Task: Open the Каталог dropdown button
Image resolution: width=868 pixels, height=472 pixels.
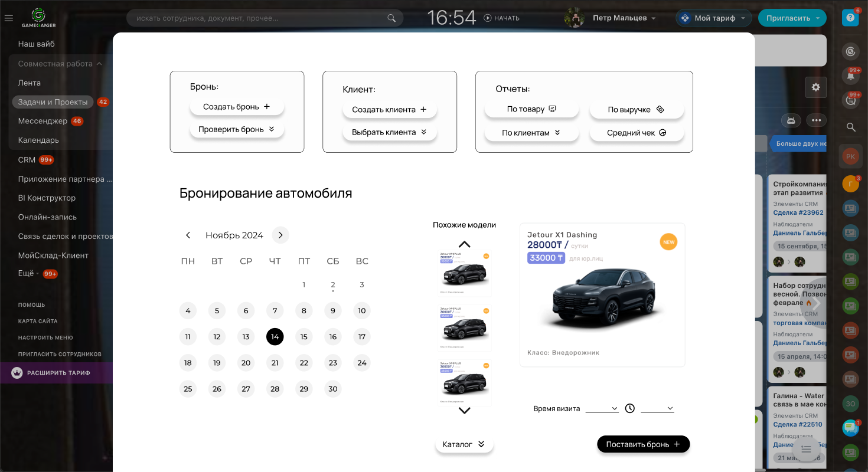Action: click(x=464, y=444)
